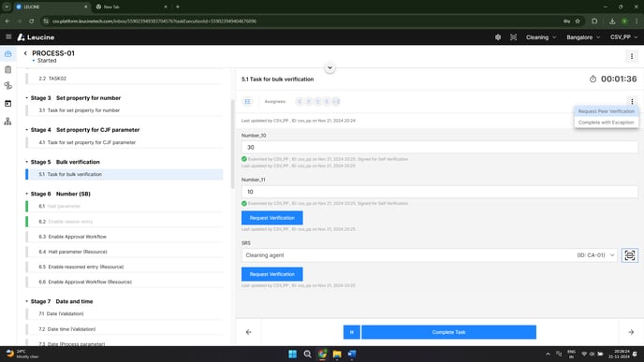Open task 6.5 Enable reasoned entry (Resource)
The height and width of the screenshot is (362, 644).
[x=124, y=267]
